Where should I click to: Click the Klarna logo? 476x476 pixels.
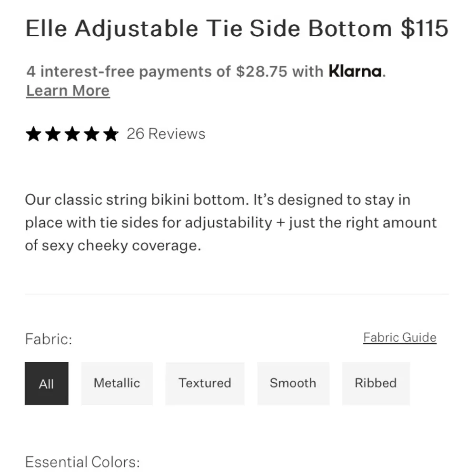click(355, 71)
